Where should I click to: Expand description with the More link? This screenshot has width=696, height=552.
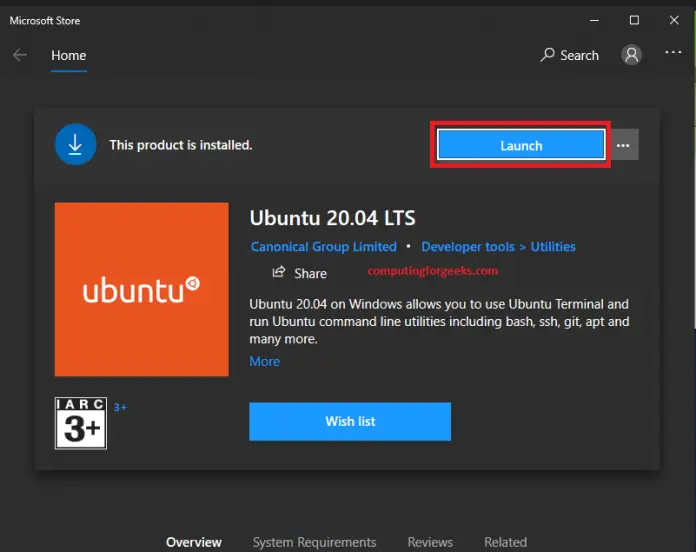click(x=264, y=361)
